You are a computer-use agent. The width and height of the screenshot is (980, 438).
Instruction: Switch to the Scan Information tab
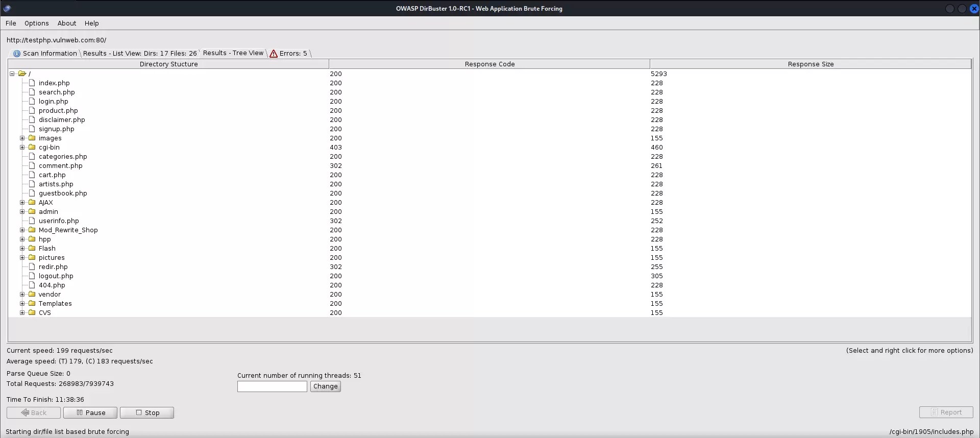[45, 53]
